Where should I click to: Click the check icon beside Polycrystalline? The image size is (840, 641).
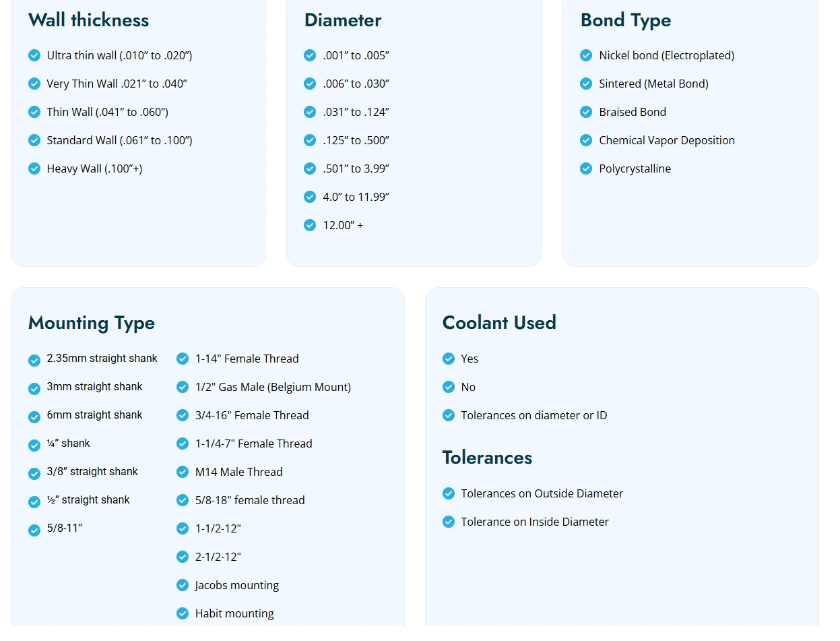click(586, 169)
